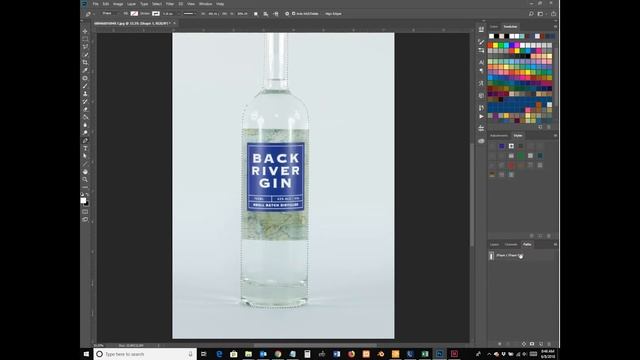Screen dimensions: 640x360
Task: Open the Swatches panel flyout menu
Action: pos(555,27)
